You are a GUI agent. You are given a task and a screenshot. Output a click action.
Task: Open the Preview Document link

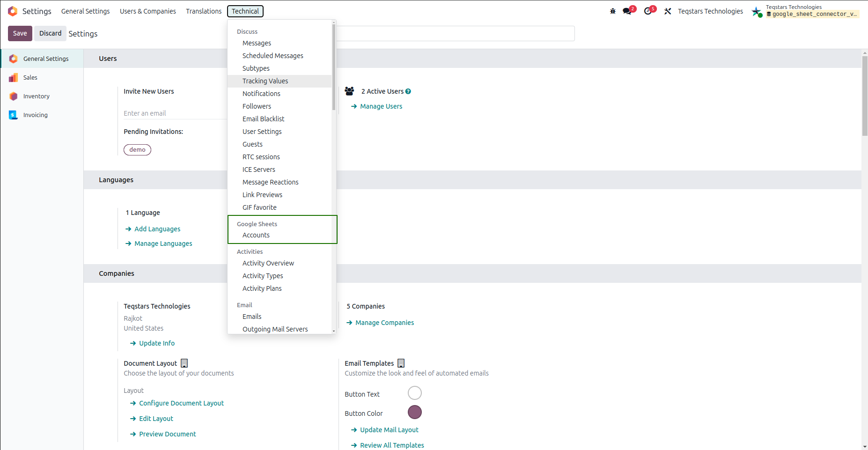(x=162, y=434)
